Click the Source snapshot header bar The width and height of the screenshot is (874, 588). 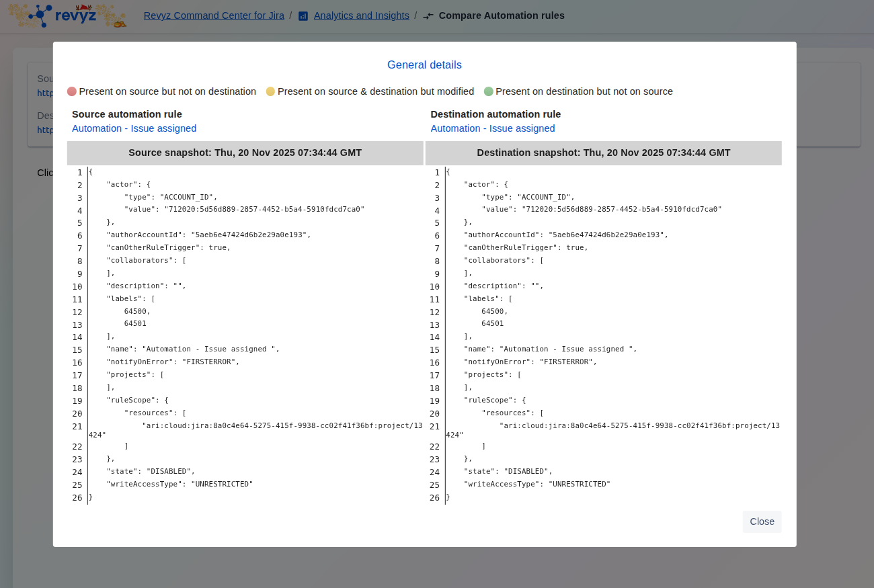(245, 153)
